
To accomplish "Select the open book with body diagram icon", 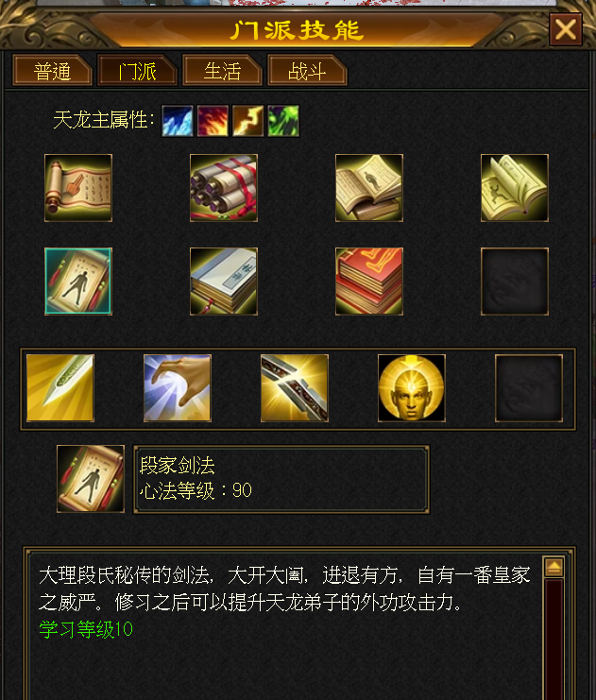I will (369, 188).
